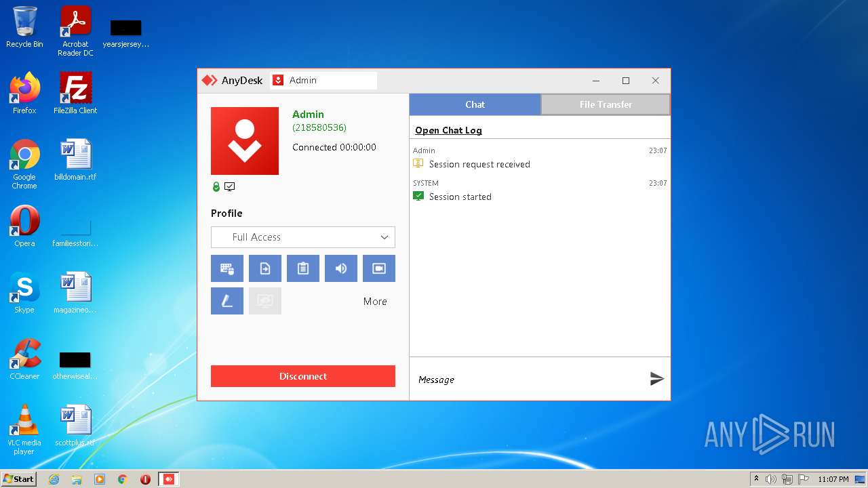Select the Recycle Bin desktop icon

pos(24,27)
